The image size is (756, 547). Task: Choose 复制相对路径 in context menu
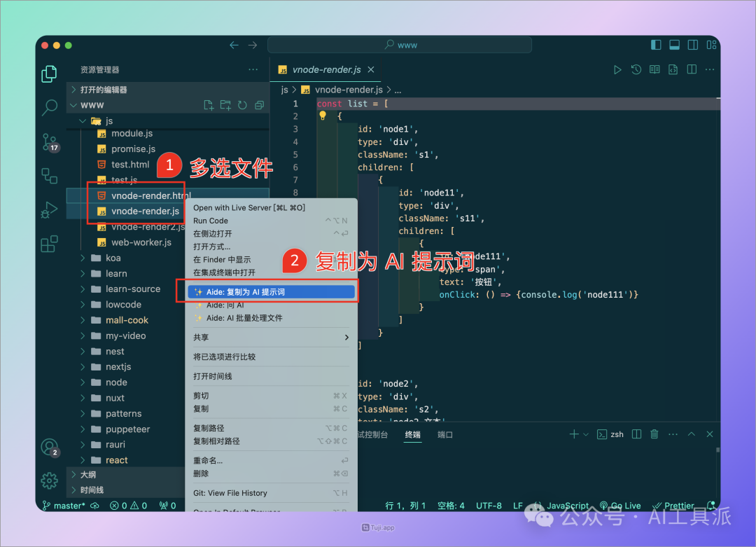point(271,441)
